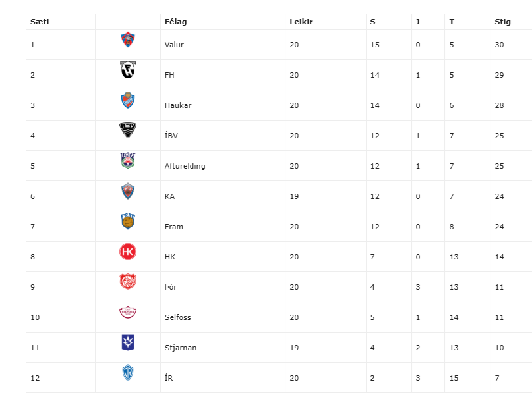Image resolution: width=532 pixels, height=405 pixels.
Task: Select the Fram team crest
Action: pos(127,222)
